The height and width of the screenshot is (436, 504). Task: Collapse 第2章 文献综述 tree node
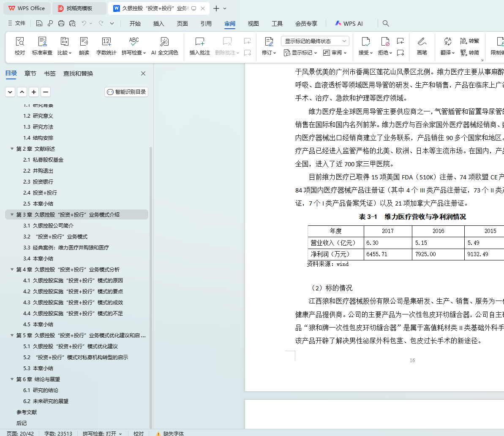click(x=12, y=149)
